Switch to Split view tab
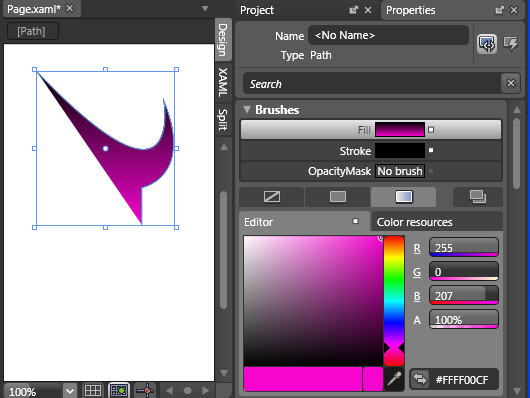Viewport: 530px width, 398px height. point(223,119)
